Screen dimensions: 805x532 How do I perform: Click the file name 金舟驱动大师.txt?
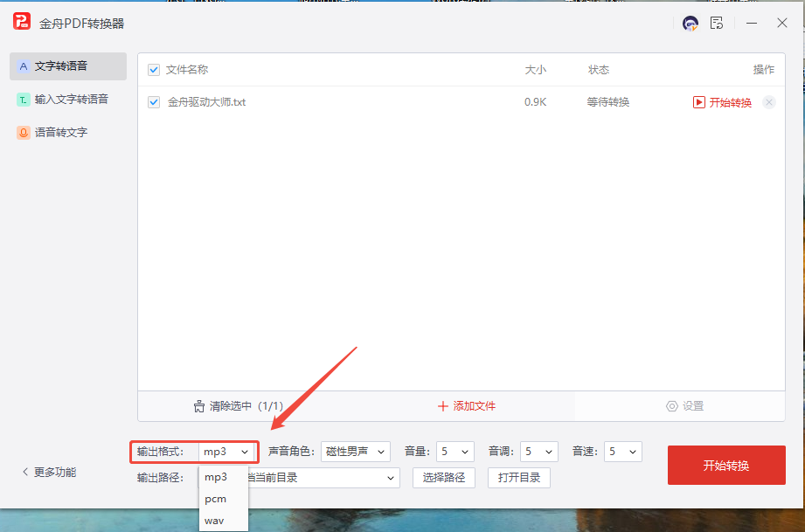pos(206,102)
